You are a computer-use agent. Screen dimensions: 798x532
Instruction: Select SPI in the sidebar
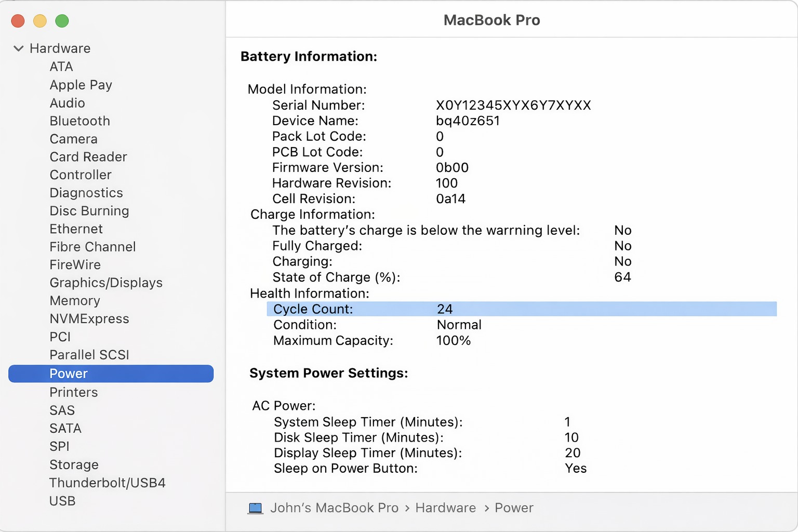59,446
